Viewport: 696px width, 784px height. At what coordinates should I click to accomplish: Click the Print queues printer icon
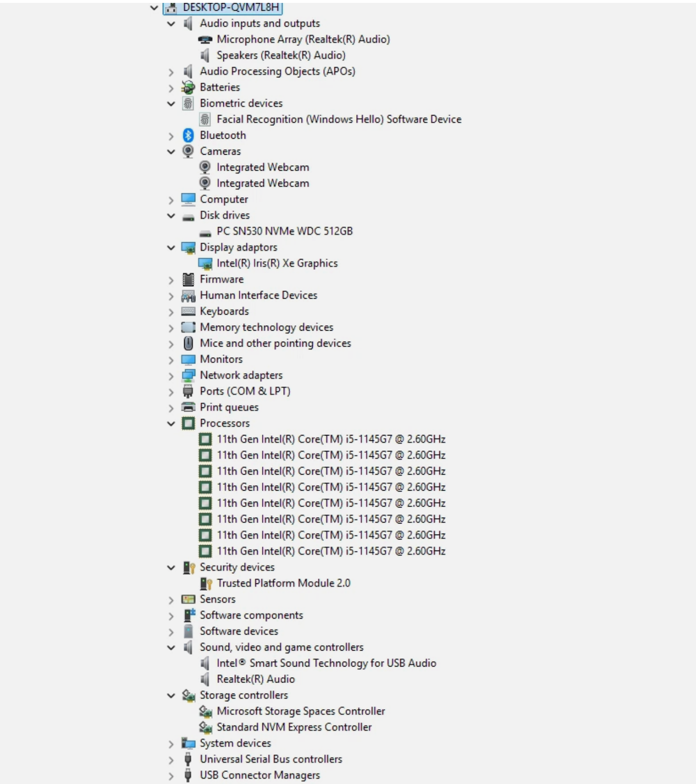tap(188, 407)
